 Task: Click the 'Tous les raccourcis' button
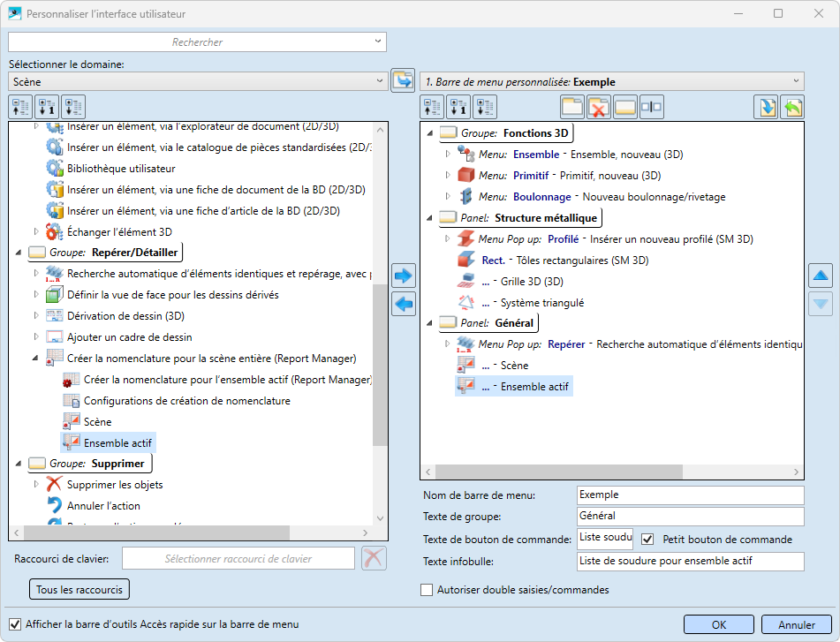(79, 589)
